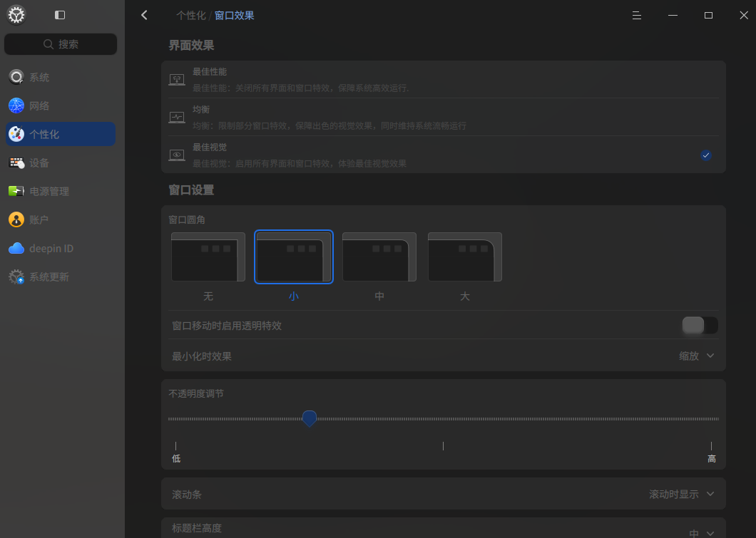
Task: Click the 系统更新 gear icon
Action: point(16,277)
